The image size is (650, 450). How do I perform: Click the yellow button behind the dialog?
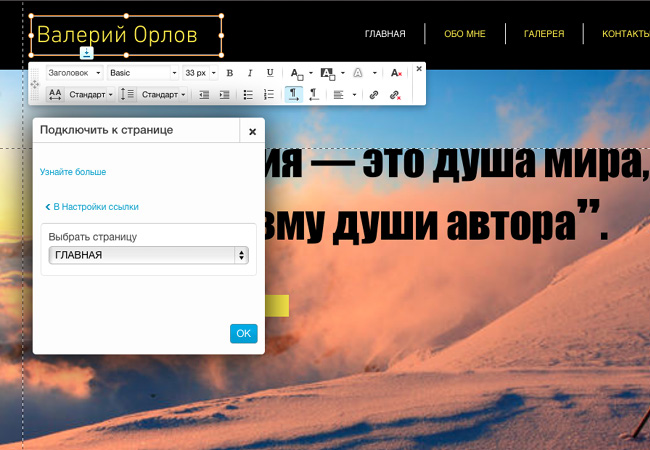coord(277,306)
